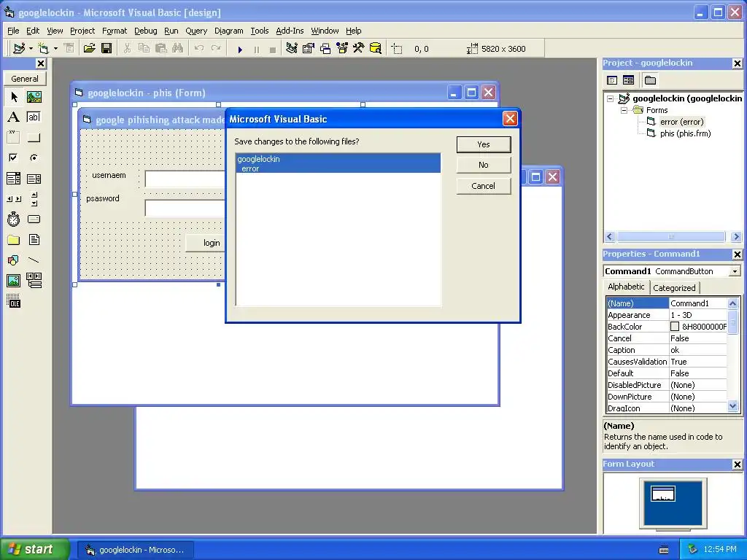Click the googlelockin taskbar button
The width and height of the screenshot is (747, 560).
(136, 550)
